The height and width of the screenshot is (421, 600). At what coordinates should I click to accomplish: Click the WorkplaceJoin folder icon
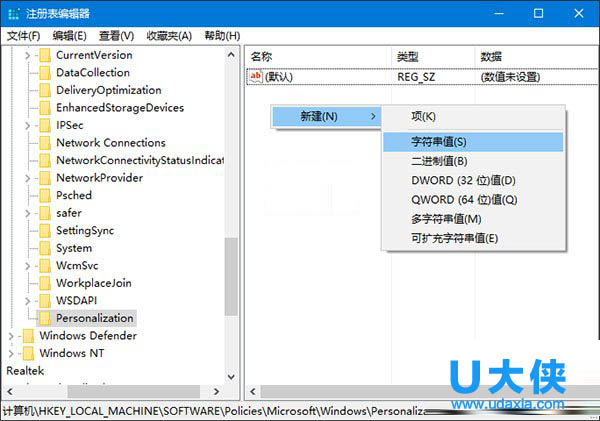[x=45, y=283]
